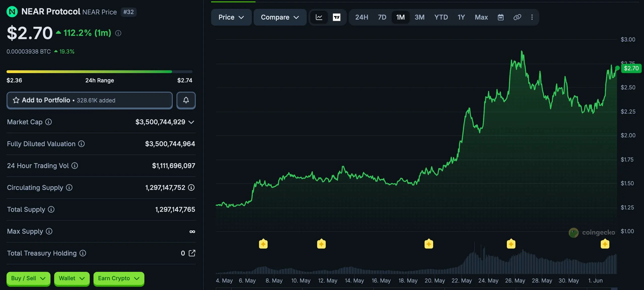Image resolution: width=644 pixels, height=290 pixels.
Task: Open the Price dropdown
Action: (231, 17)
